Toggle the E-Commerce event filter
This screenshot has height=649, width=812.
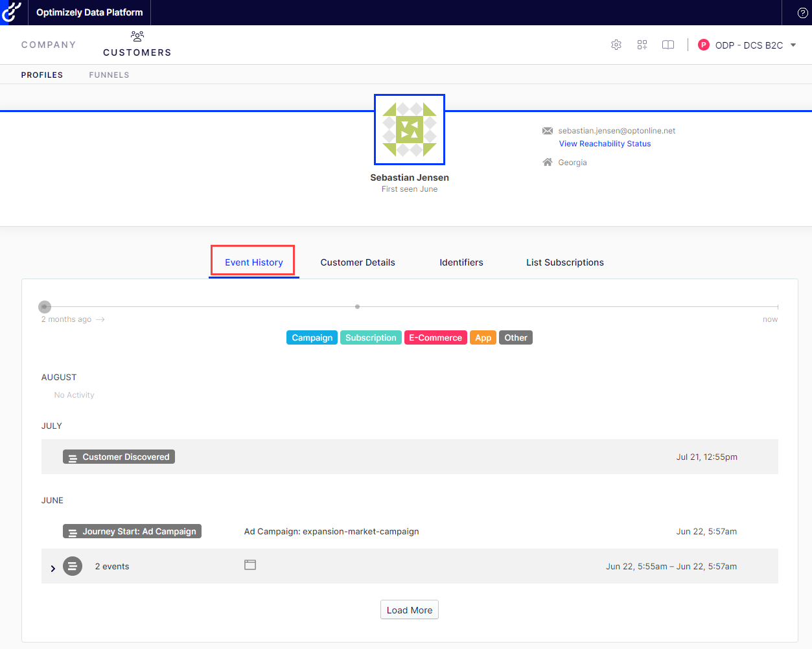435,337
